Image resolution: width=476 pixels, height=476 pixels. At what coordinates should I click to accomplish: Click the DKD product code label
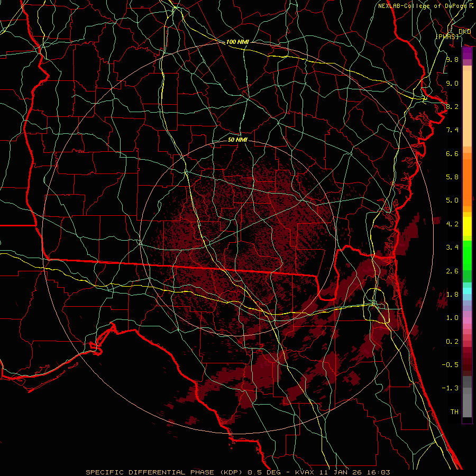(x=465, y=32)
